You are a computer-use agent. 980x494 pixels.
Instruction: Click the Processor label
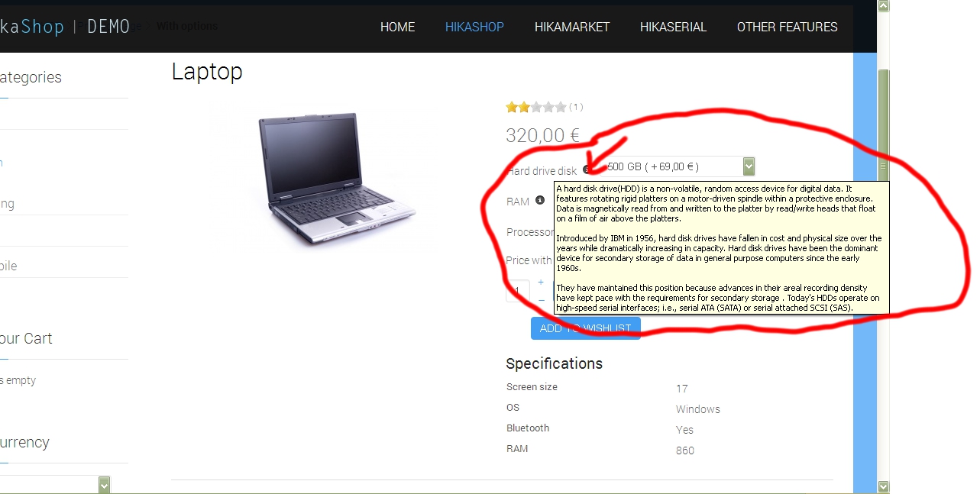point(529,232)
